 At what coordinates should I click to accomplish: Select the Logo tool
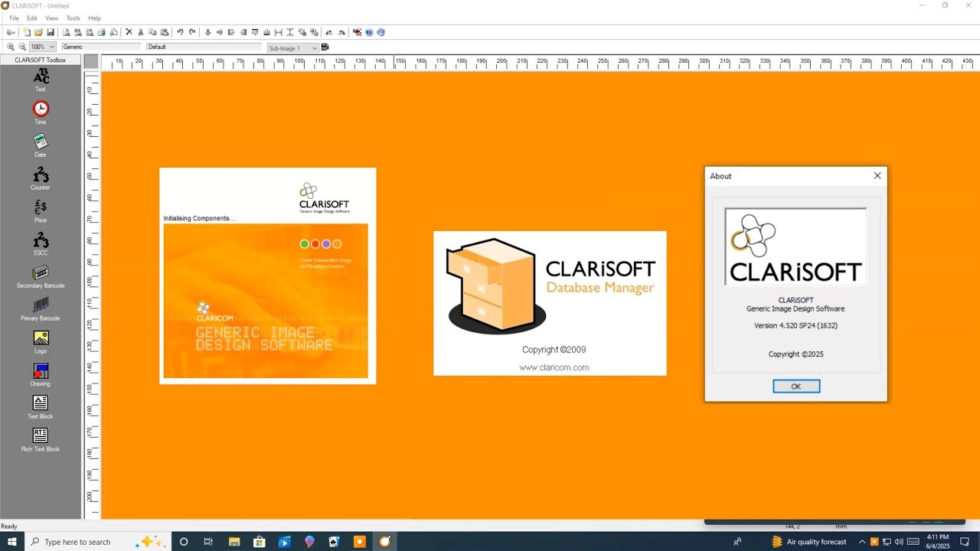[x=41, y=342]
